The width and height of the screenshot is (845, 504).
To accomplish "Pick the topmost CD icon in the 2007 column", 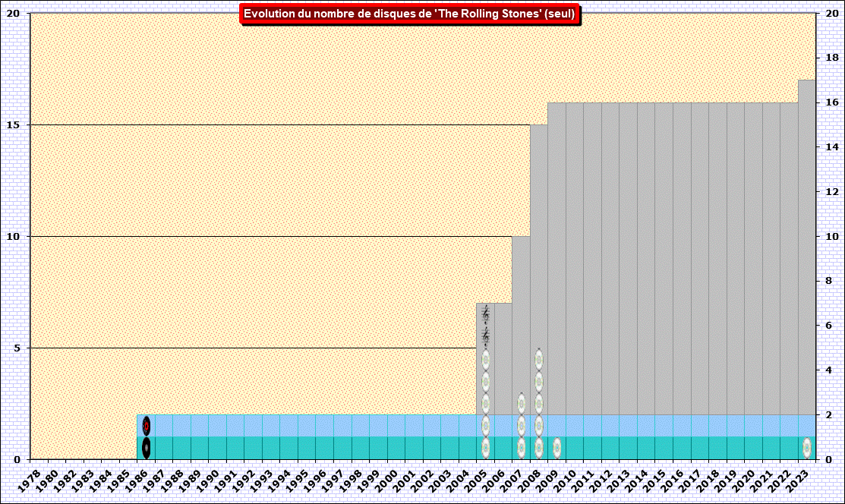I will tap(522, 403).
